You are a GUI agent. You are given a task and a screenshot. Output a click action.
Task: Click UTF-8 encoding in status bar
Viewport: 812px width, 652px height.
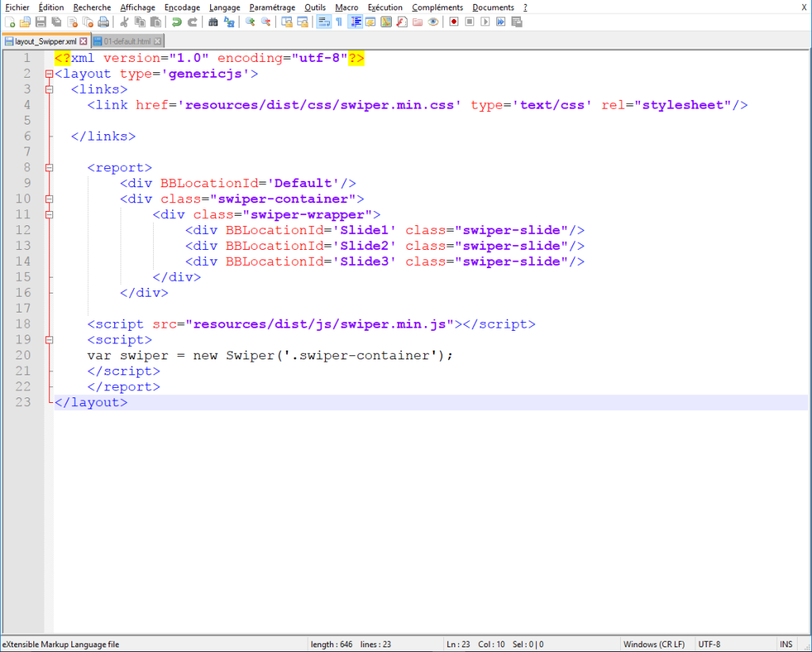coord(710,644)
